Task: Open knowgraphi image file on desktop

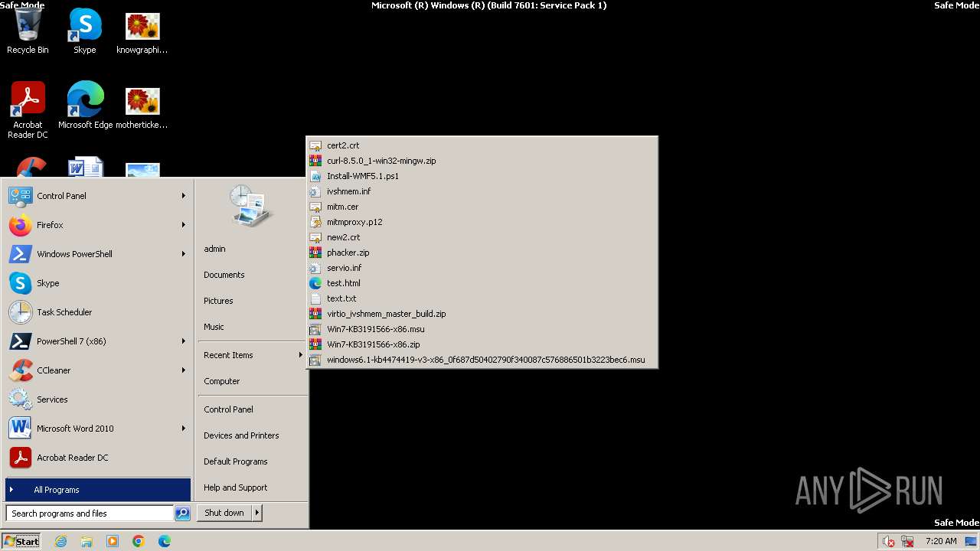Action: click(142, 32)
